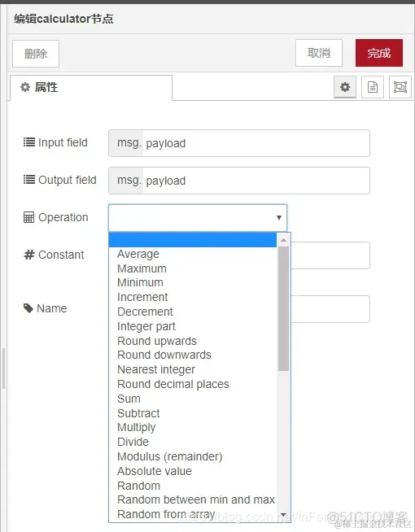The image size is (415, 532).
Task: Choose Average from the operation list
Action: 138,254
